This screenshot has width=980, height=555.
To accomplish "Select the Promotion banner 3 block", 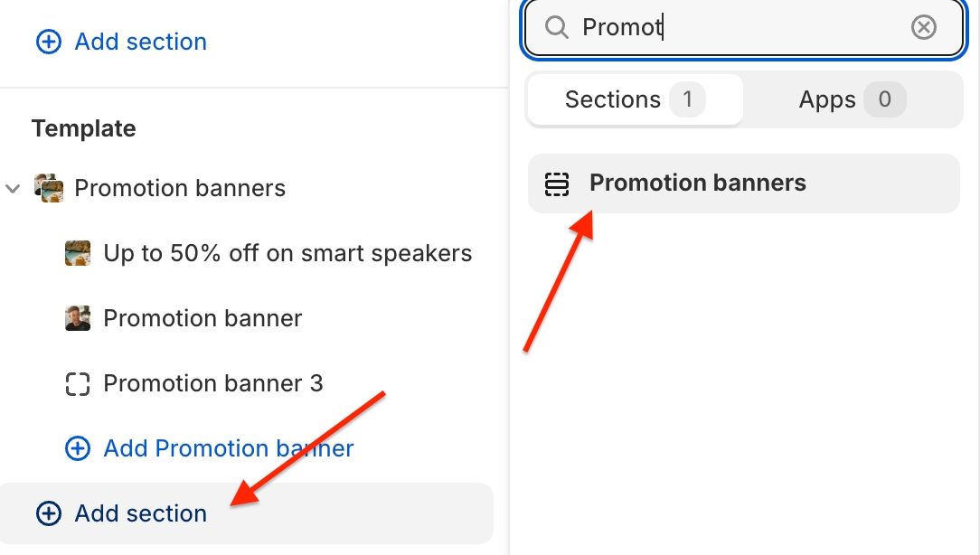I will [x=213, y=383].
